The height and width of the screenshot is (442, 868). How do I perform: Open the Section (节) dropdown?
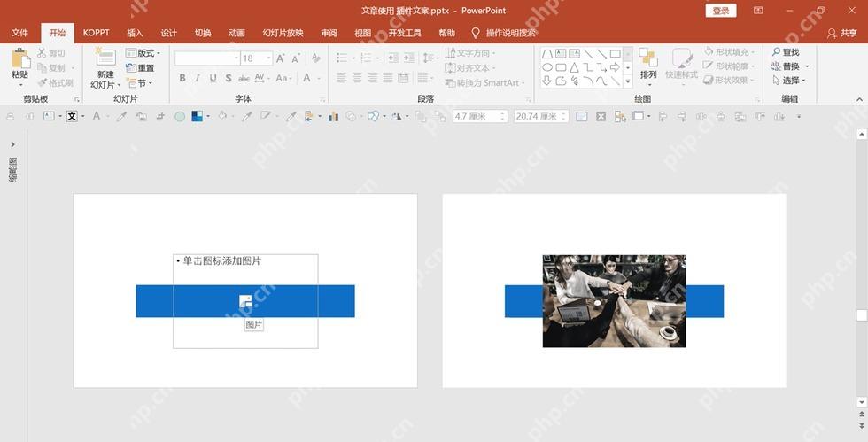[x=139, y=83]
